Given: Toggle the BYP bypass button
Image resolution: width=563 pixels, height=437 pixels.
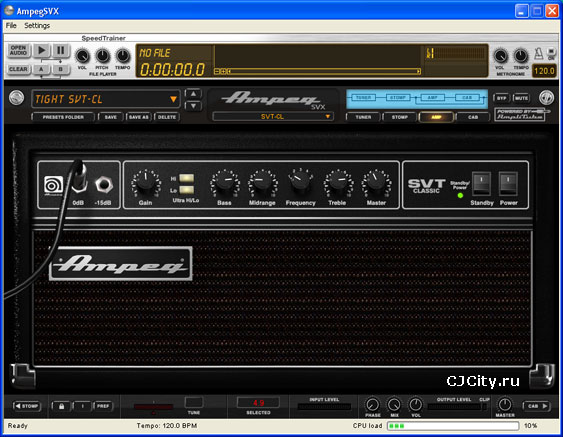Looking at the screenshot, I should pyautogui.click(x=502, y=98).
